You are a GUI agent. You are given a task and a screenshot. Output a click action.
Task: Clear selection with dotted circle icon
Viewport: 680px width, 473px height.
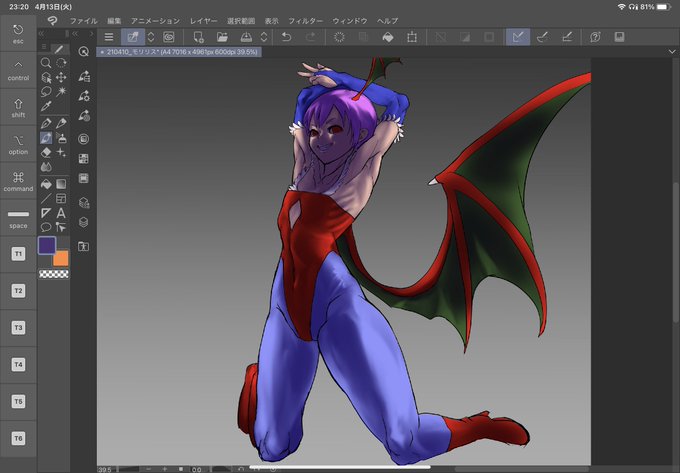[339, 37]
